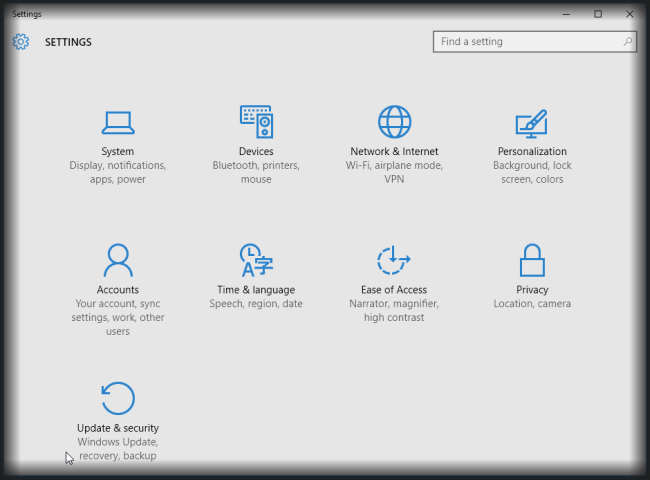Screen dimensions: 650x480
Task: Click 'Wi-Fi, airplane mode, VPN' description
Action: pos(394,172)
